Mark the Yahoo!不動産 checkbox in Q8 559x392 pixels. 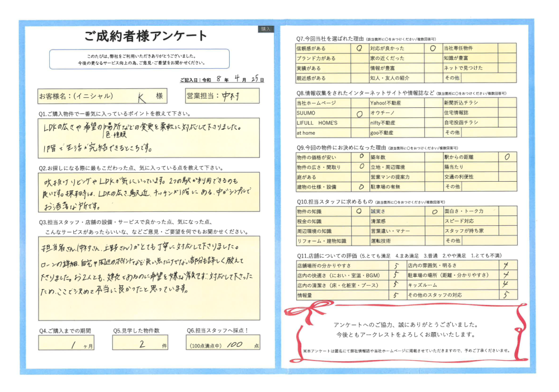click(x=433, y=103)
